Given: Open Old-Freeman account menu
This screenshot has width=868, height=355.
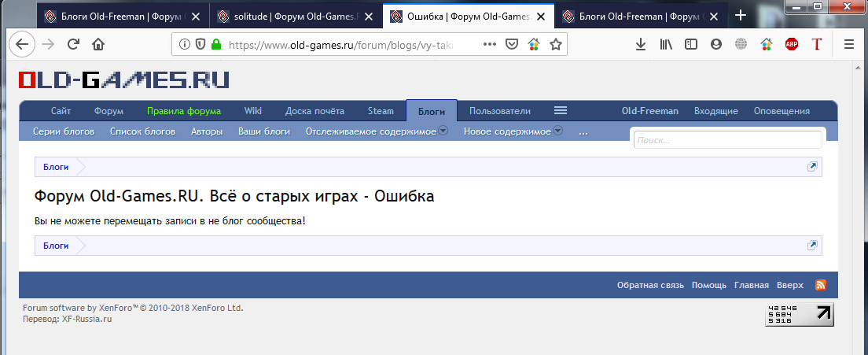Looking at the screenshot, I should tap(650, 111).
